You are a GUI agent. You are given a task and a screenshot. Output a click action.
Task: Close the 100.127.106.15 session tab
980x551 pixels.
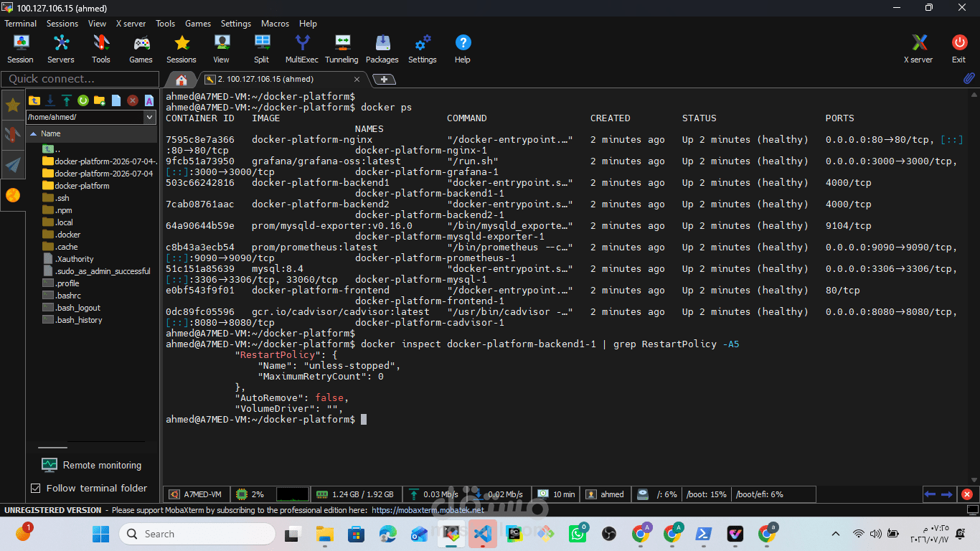(357, 79)
